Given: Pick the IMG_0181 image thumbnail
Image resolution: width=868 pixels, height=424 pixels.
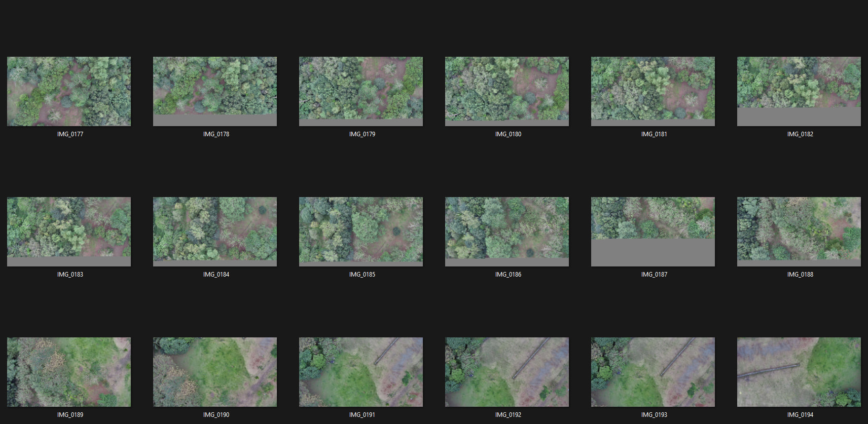Looking at the screenshot, I should 653,91.
